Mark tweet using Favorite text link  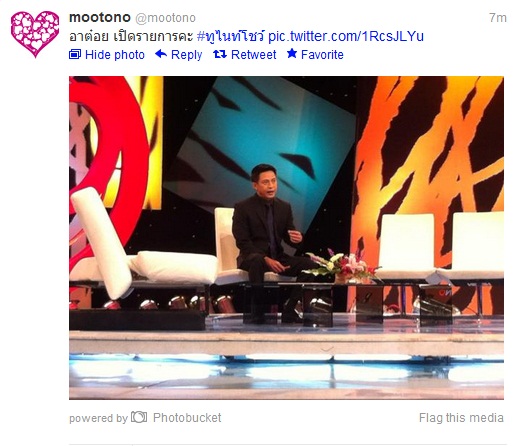322,55
